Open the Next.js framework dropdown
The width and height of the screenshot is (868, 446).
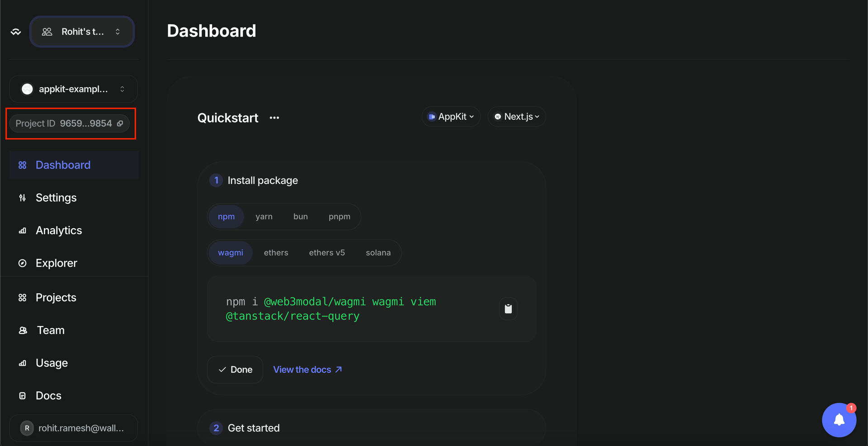click(516, 117)
